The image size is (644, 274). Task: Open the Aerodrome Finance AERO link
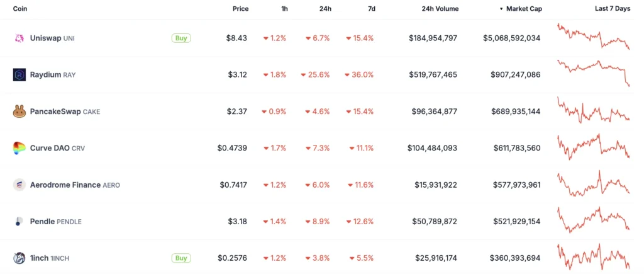pos(75,185)
